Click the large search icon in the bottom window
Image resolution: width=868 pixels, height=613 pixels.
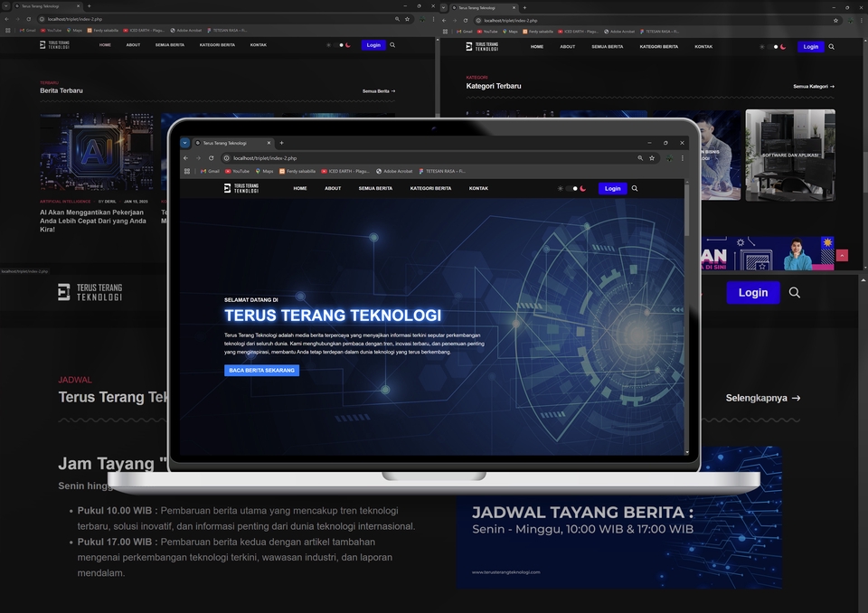coord(795,292)
